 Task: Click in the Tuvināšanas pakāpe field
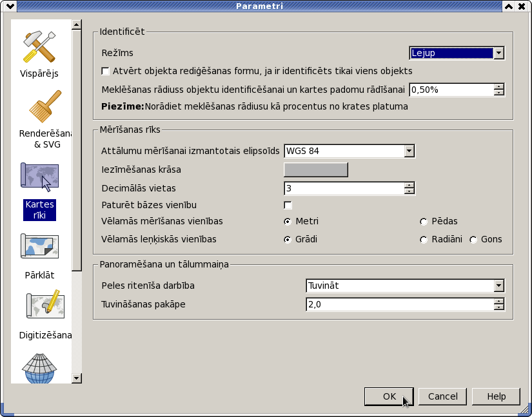pyautogui.click(x=400, y=304)
